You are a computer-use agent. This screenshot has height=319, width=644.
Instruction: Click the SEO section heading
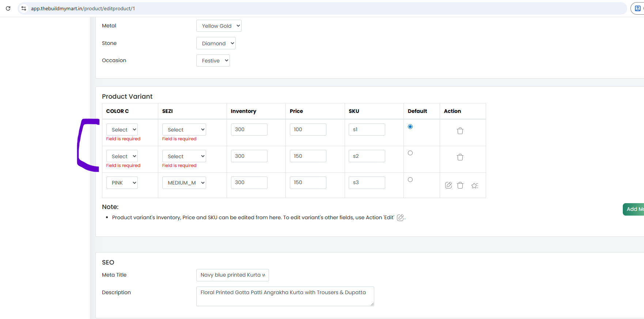[x=108, y=262]
